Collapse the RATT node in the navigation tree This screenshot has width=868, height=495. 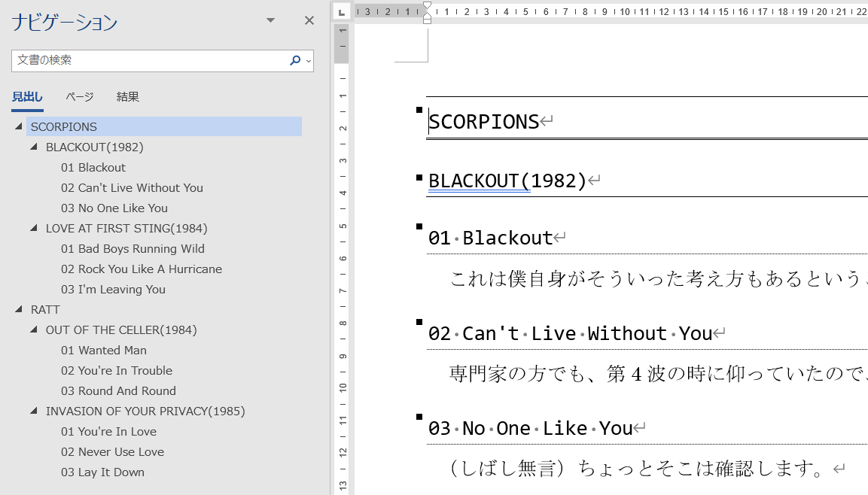[18, 309]
